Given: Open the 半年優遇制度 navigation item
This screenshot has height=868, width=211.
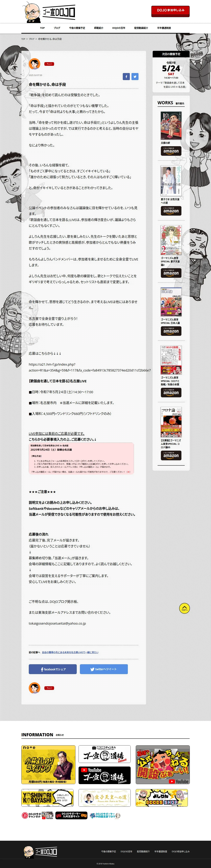Looking at the screenshot, I should [x=164, y=28].
